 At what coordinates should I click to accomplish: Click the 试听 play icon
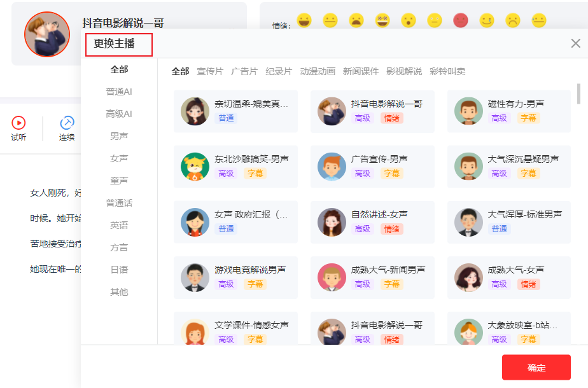[18, 123]
